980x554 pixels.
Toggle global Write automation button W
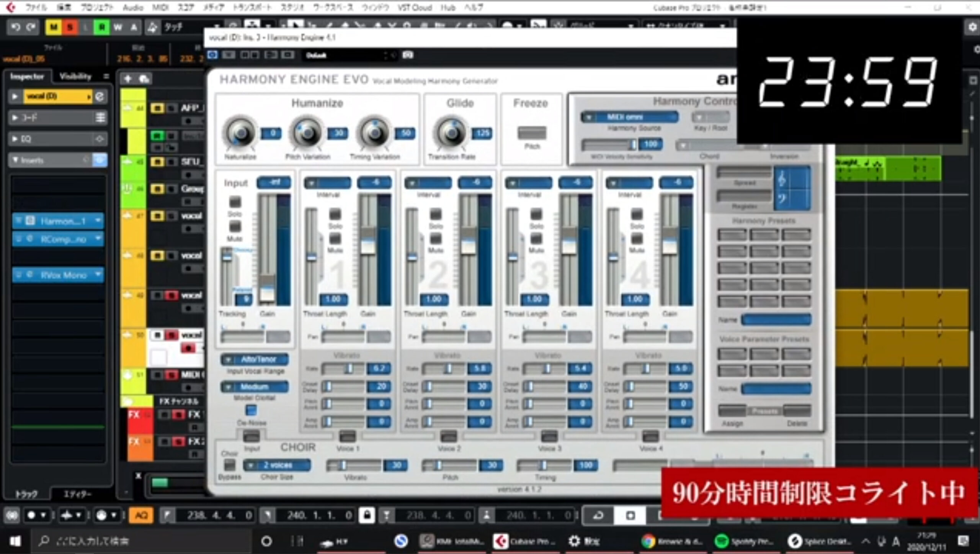click(x=118, y=27)
